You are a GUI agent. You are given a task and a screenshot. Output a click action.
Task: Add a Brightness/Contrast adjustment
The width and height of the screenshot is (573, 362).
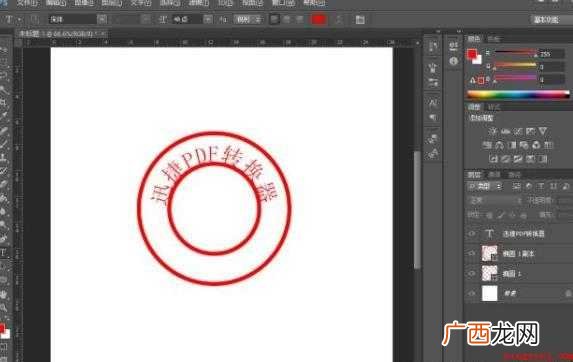point(493,132)
